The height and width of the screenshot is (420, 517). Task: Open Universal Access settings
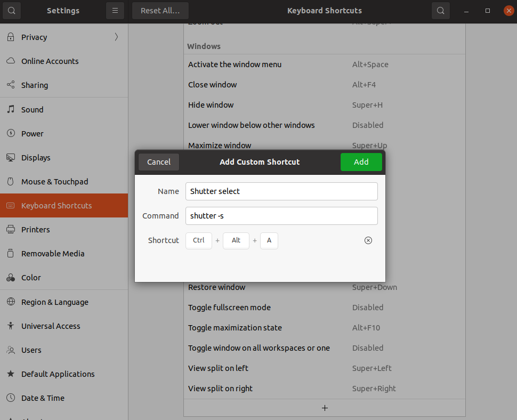(64, 326)
